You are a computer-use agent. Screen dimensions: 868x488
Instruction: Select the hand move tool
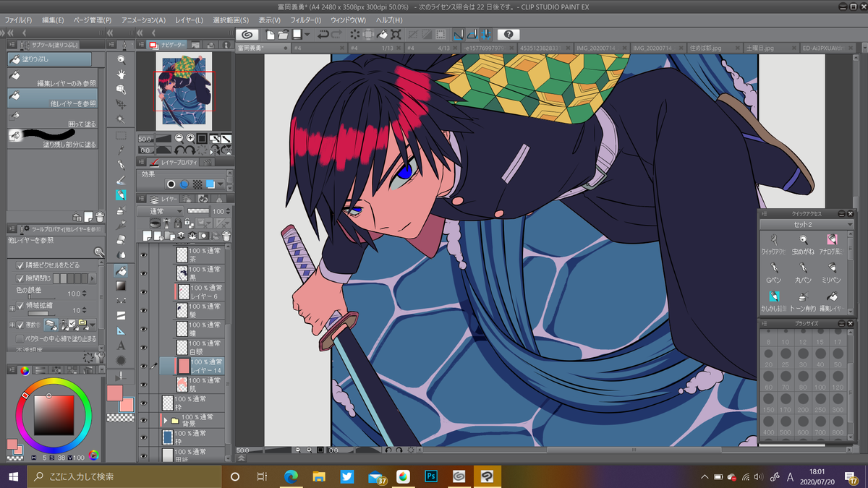coord(121,74)
